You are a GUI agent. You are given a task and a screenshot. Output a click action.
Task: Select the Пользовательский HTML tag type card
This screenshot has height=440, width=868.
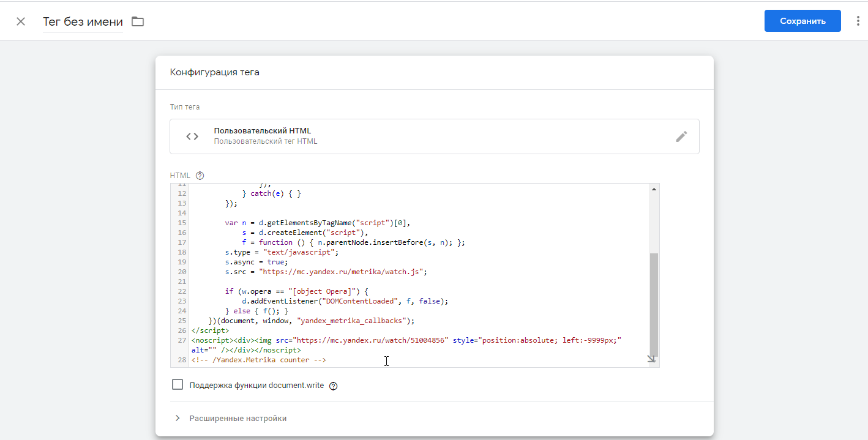(x=435, y=136)
